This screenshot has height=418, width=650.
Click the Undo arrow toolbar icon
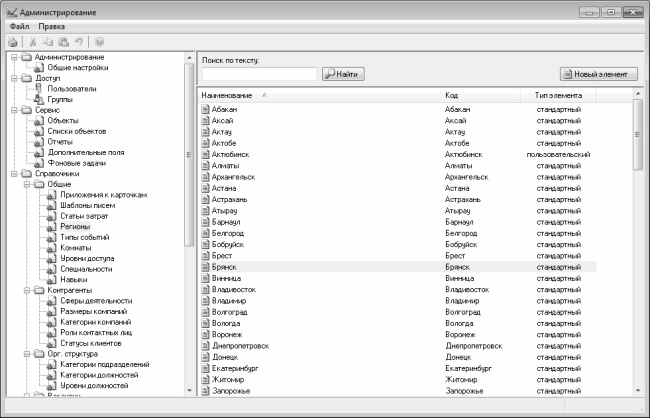click(78, 42)
